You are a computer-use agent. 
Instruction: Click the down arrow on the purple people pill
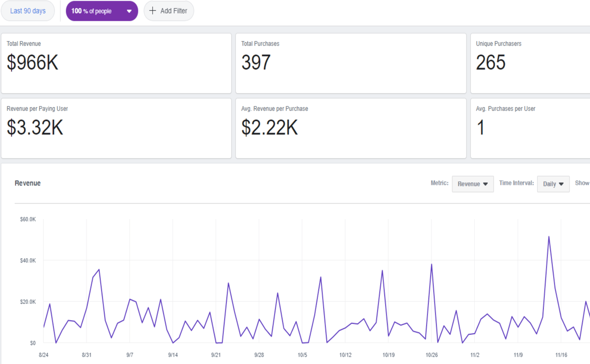(129, 11)
